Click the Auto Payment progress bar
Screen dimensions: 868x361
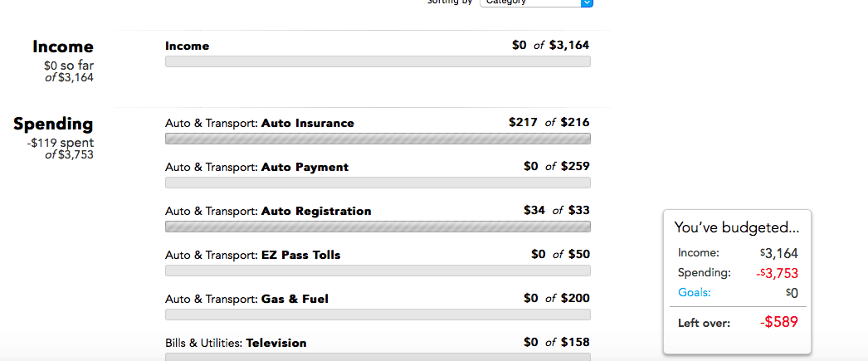click(378, 183)
